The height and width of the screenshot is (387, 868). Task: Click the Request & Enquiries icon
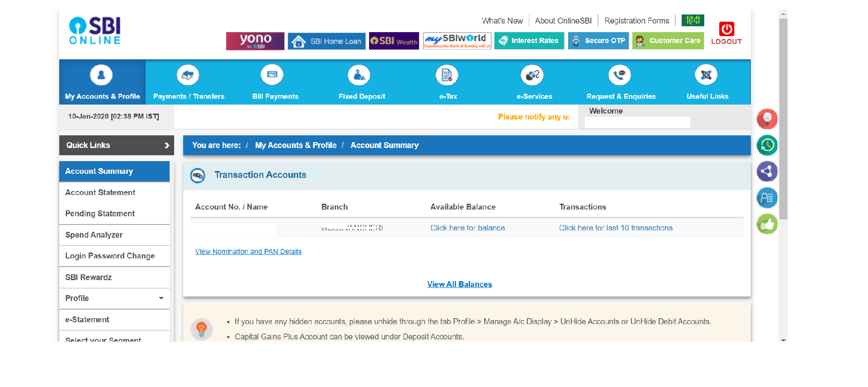pyautogui.click(x=620, y=75)
